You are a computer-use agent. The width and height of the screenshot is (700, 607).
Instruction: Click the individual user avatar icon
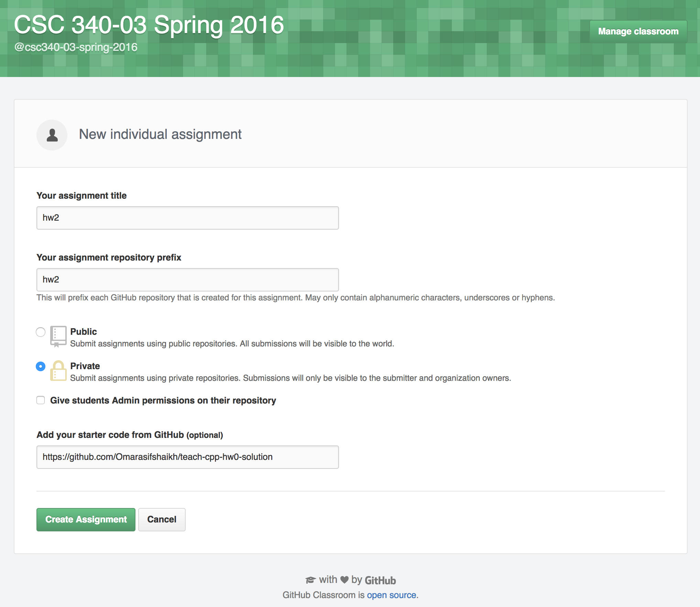click(52, 135)
